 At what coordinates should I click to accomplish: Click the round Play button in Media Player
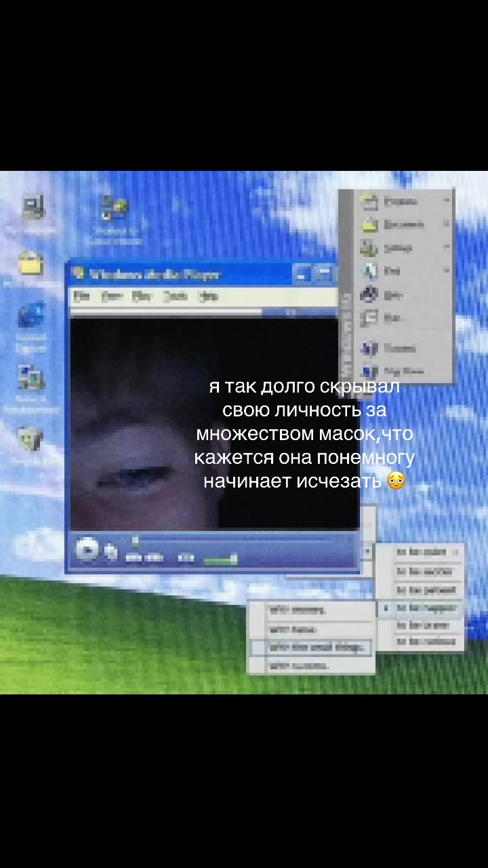[87, 549]
